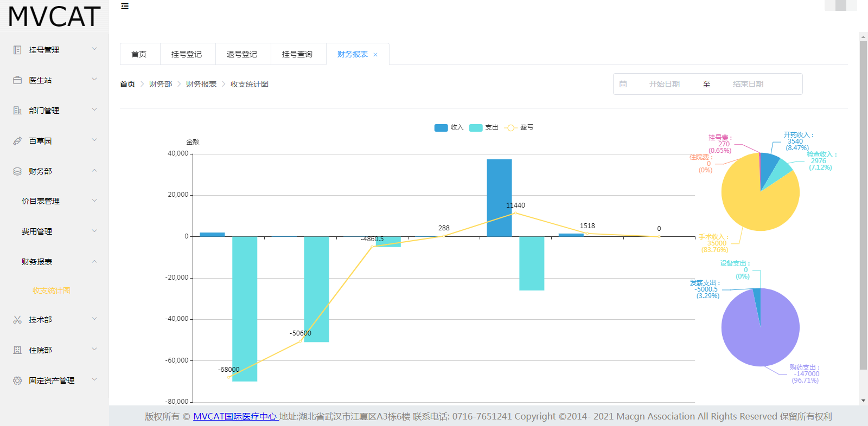Click the MVCAT logo
This screenshot has width=868, height=426.
point(54,16)
